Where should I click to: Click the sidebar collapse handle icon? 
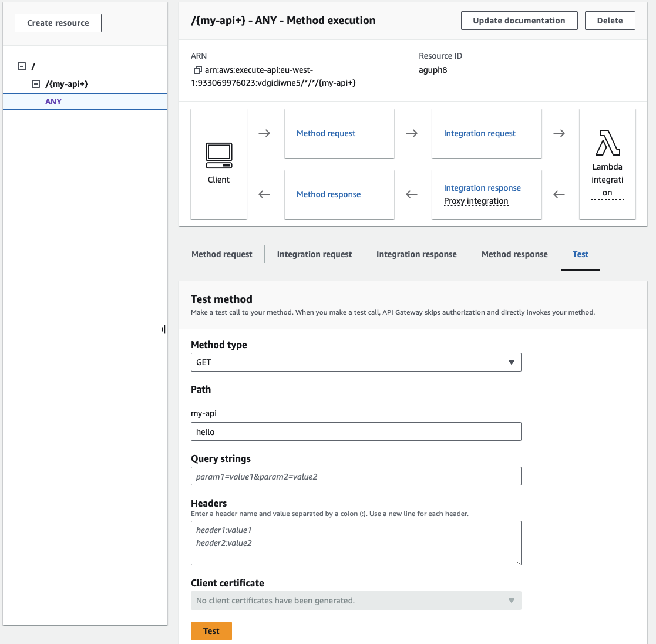pos(163,329)
